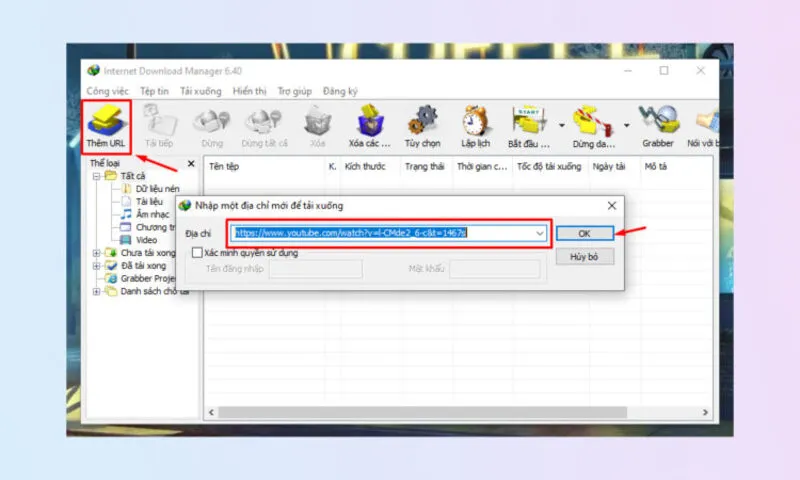Maximize the Internet Download Manager window
This screenshot has height=480, width=800.
[x=664, y=70]
